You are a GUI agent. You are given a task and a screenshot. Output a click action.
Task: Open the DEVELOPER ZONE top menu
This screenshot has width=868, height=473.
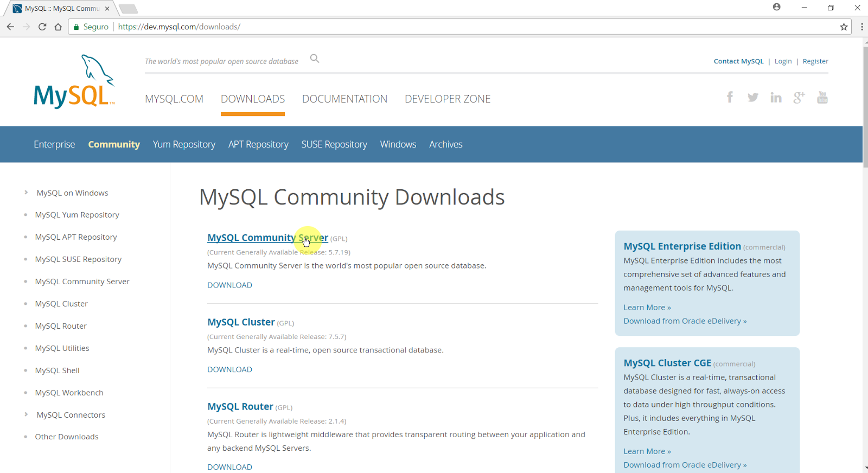point(448,99)
